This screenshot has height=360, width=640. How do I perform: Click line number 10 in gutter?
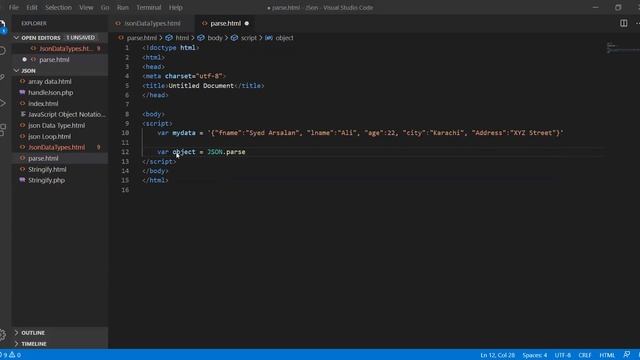point(125,133)
